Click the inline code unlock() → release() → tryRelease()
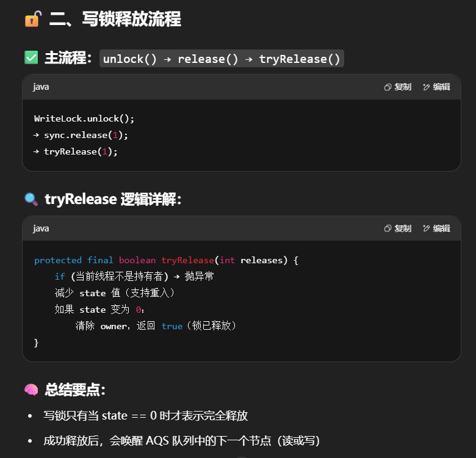 tap(222, 59)
